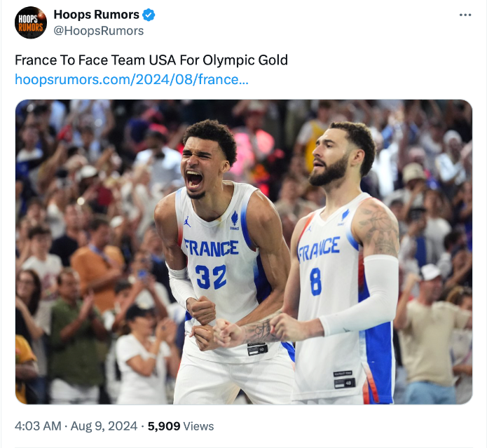
Task: Click the Hoops Rumors display name
Action: [x=96, y=15]
